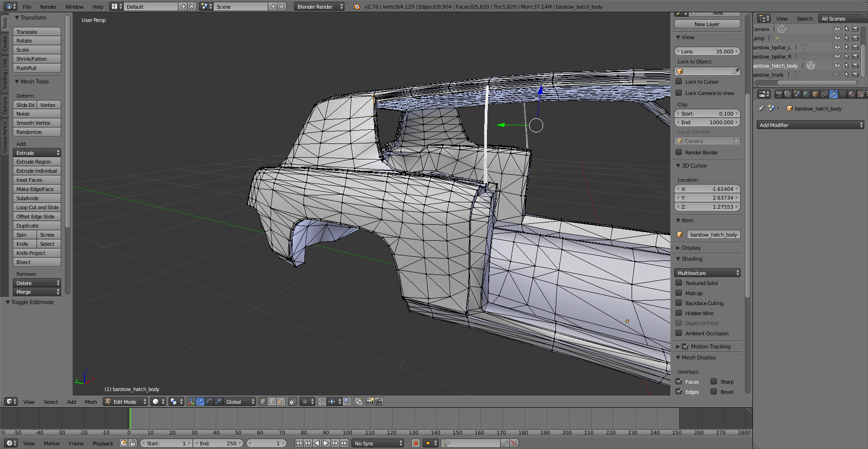Open the World properties tab globe icon

(806, 94)
